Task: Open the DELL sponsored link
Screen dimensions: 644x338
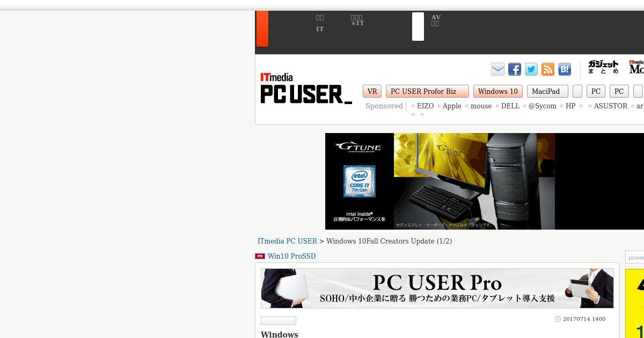Action: coord(510,106)
